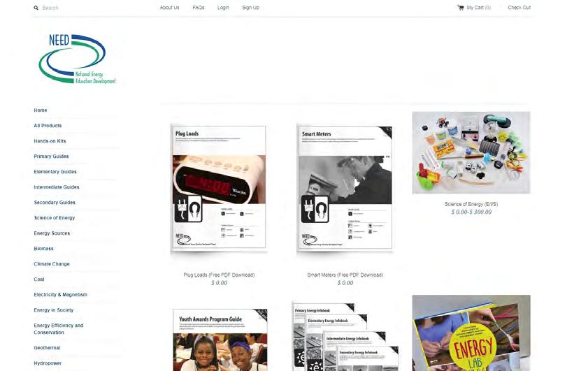This screenshot has height=371, width=588.
Task: Select Hands-on Kits in the sidebar
Action: [50, 141]
